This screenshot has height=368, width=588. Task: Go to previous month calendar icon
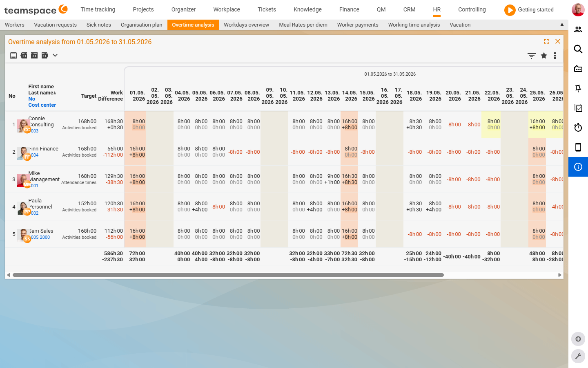coord(24,56)
